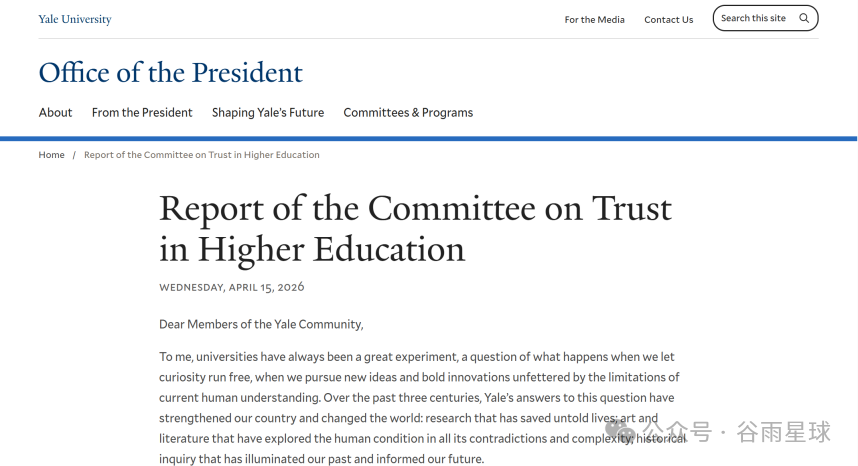Image resolution: width=858 pixels, height=466 pixels.
Task: Open the Yale University home link
Action: pyautogui.click(x=75, y=19)
